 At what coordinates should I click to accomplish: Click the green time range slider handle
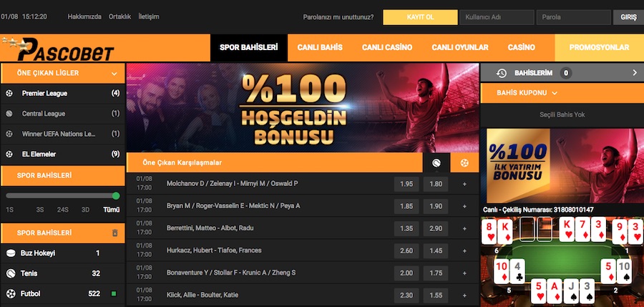(x=116, y=195)
